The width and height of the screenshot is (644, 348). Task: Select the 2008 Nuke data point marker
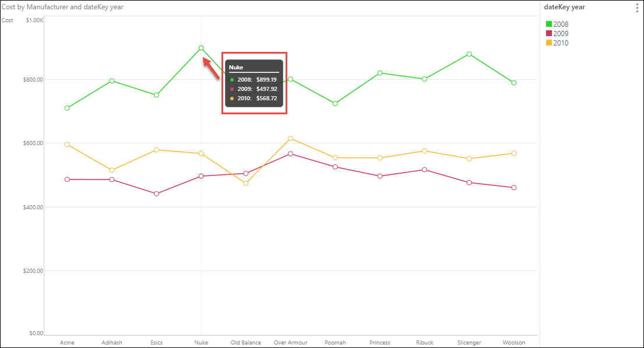tap(201, 48)
